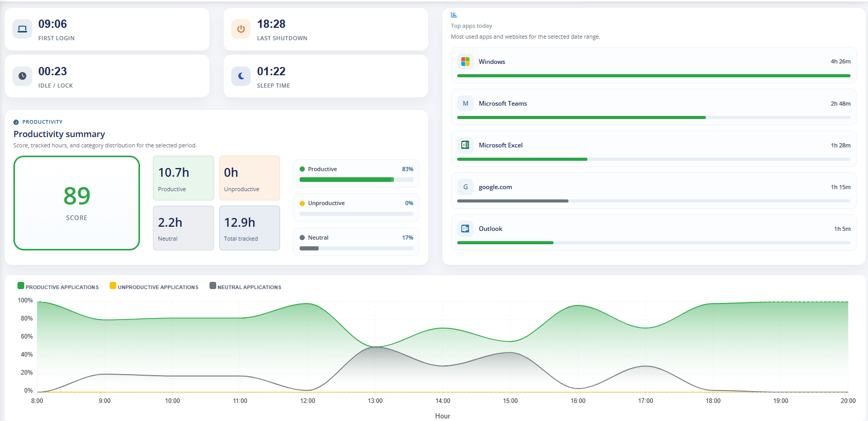This screenshot has width=868, height=421.
Task: Click the 2h 48m Teams duration
Action: point(841,103)
